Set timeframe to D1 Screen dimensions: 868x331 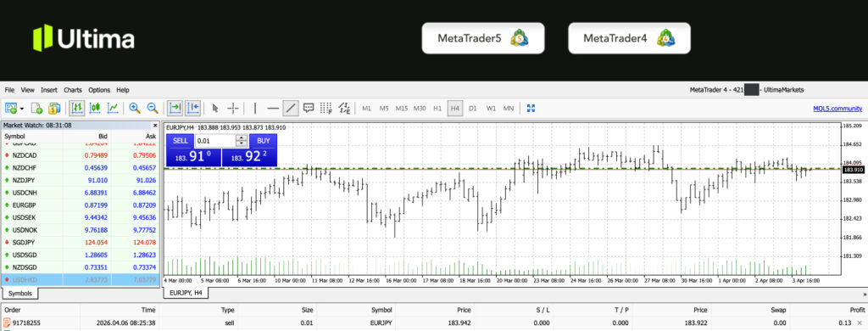click(x=472, y=108)
